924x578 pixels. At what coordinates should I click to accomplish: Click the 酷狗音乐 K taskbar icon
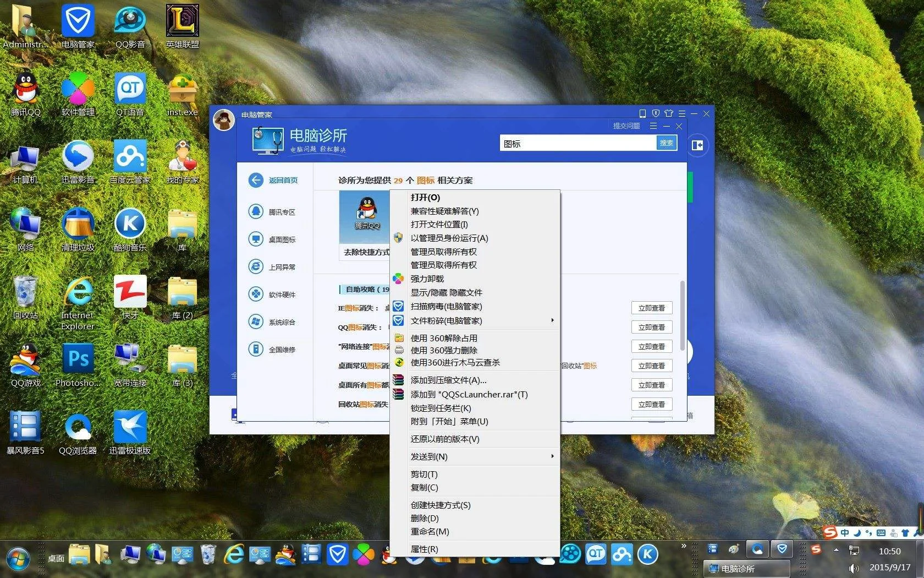tap(647, 554)
